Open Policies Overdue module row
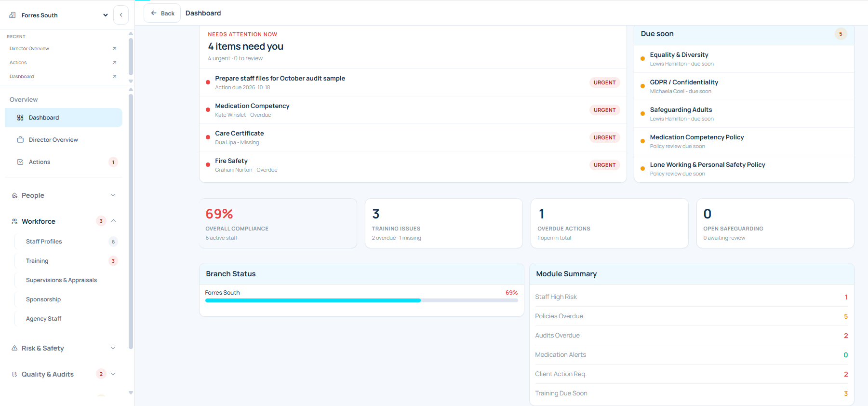 coord(692,316)
